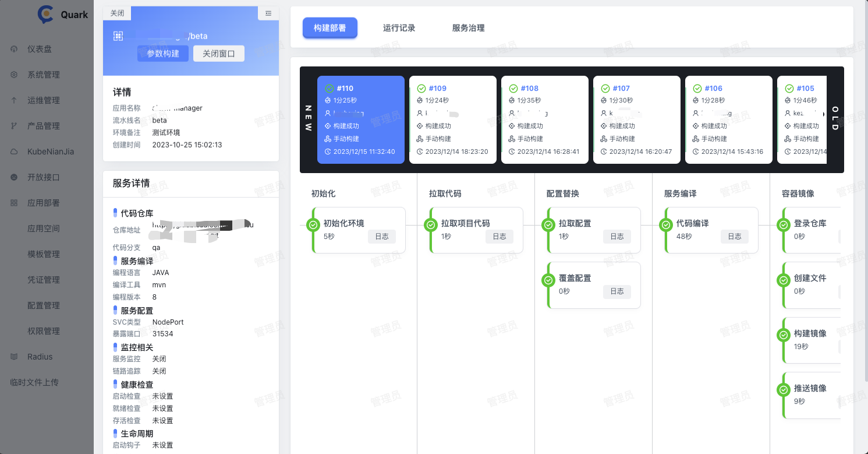The width and height of the screenshot is (868, 454).
Task: Select build card #108
Action: (545, 119)
